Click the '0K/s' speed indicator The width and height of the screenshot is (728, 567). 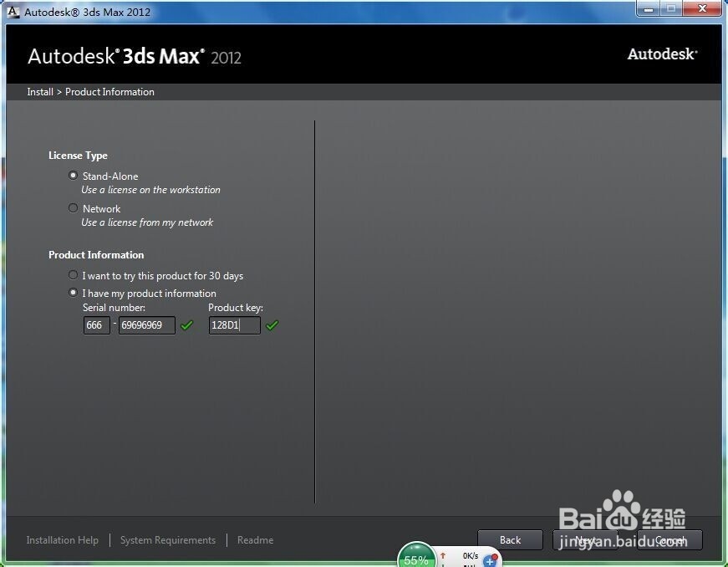(x=471, y=555)
